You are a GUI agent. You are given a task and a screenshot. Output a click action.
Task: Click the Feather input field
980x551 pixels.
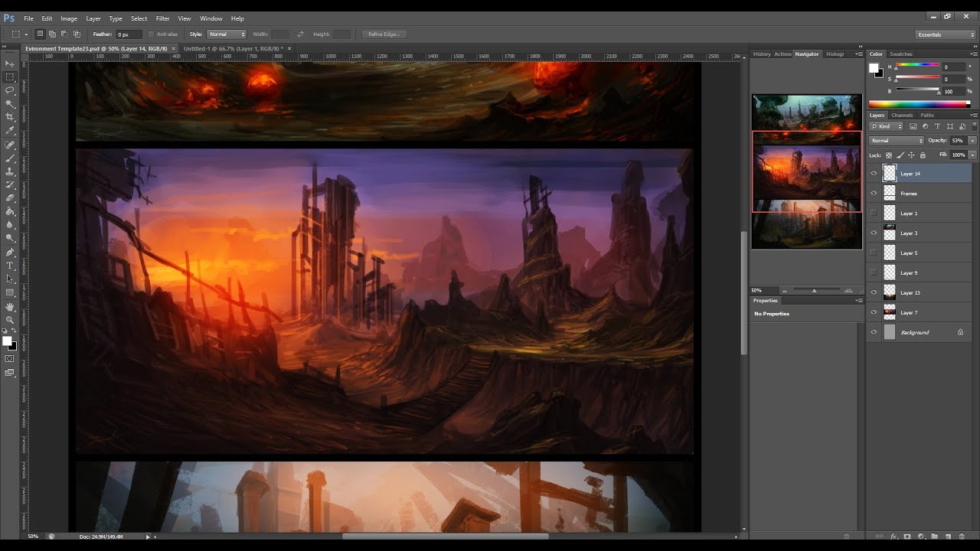pyautogui.click(x=129, y=34)
